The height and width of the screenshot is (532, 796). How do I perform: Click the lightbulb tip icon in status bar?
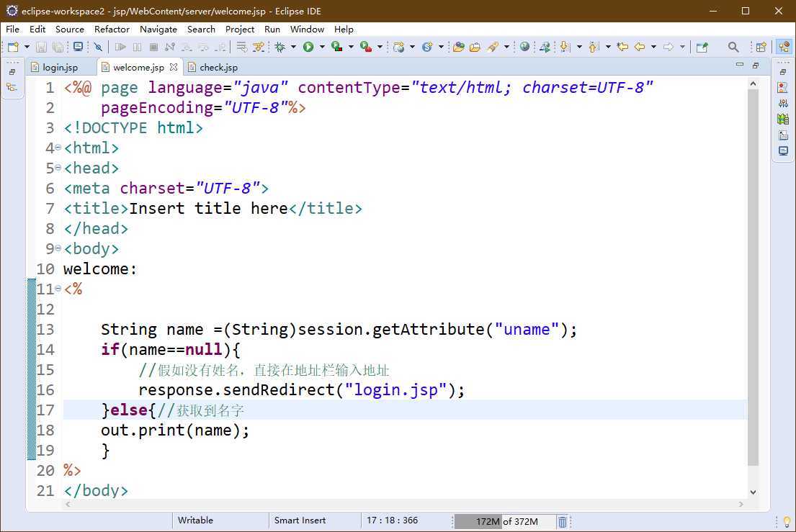(787, 521)
